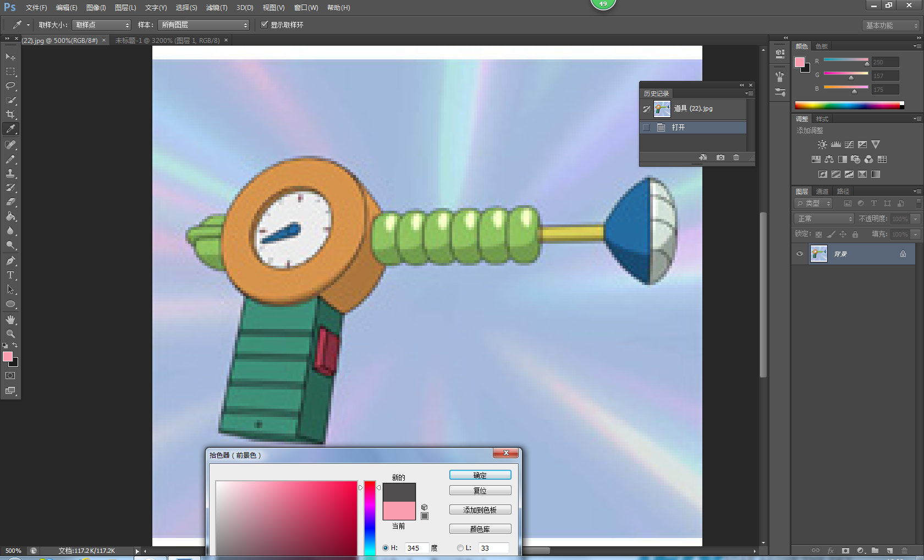Create new snapshot with camera icon

[x=721, y=158]
